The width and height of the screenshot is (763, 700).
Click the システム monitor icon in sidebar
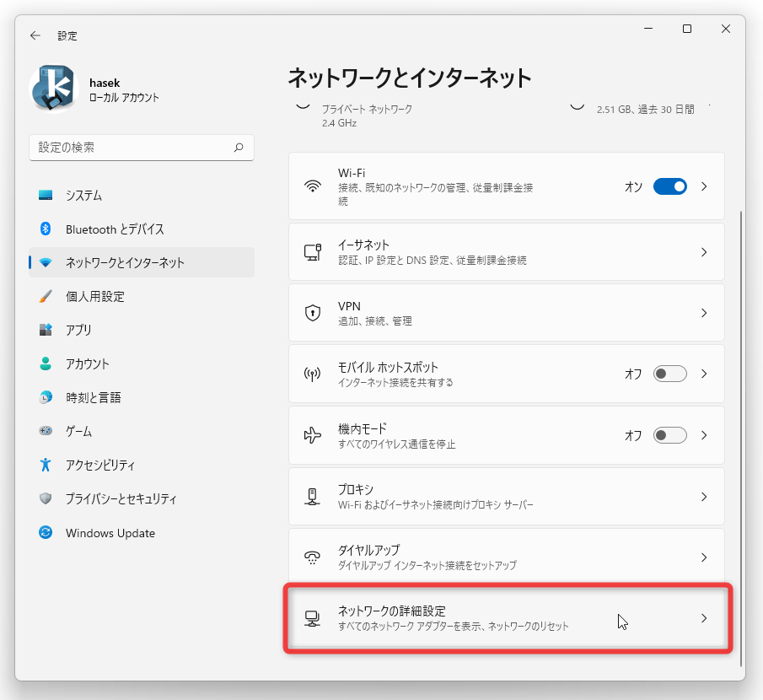tap(46, 195)
